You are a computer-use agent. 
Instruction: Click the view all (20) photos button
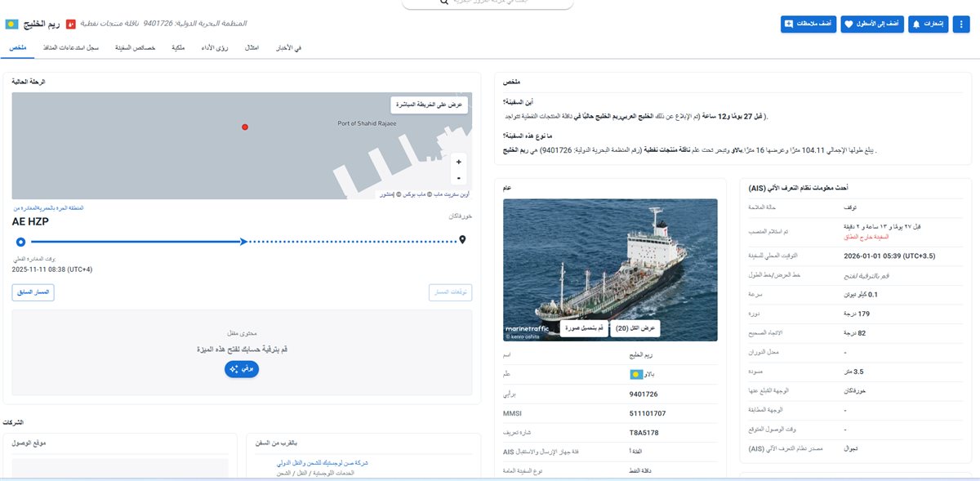point(635,328)
